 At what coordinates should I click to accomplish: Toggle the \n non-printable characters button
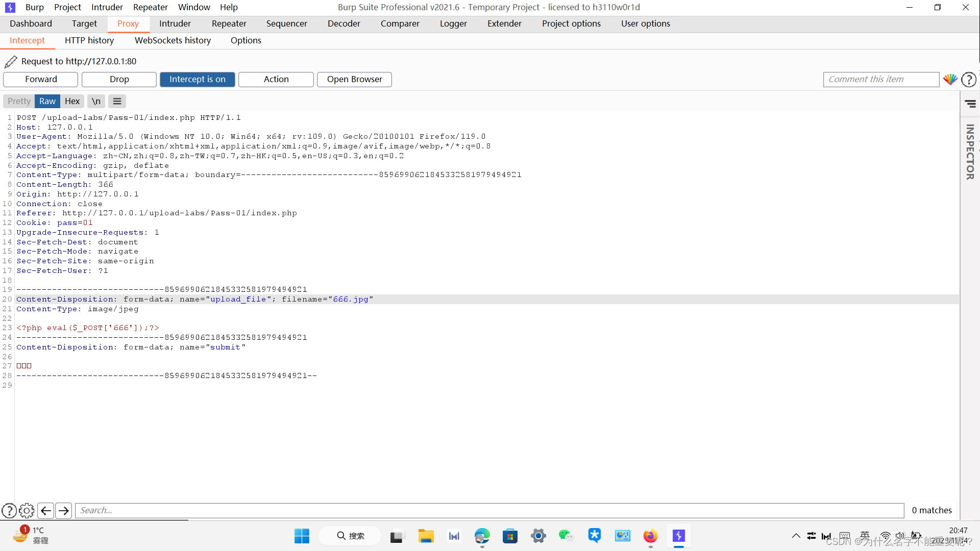(96, 101)
